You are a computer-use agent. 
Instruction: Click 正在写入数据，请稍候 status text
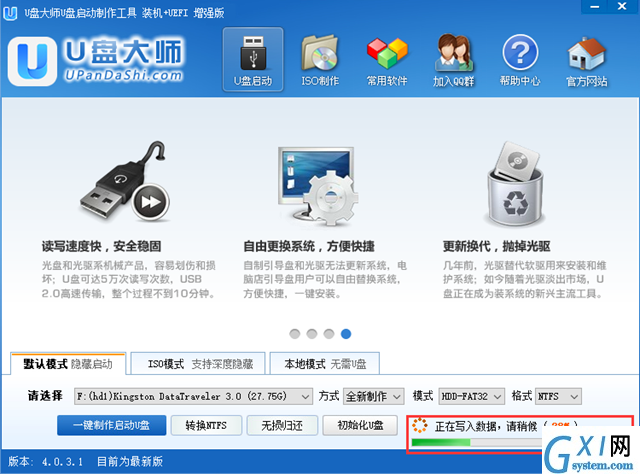(x=486, y=426)
